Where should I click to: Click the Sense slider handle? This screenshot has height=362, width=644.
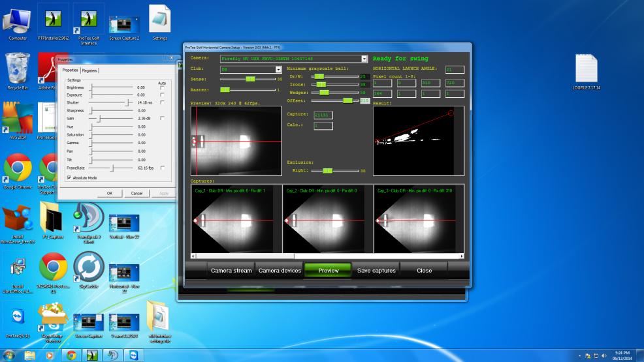click(250, 79)
